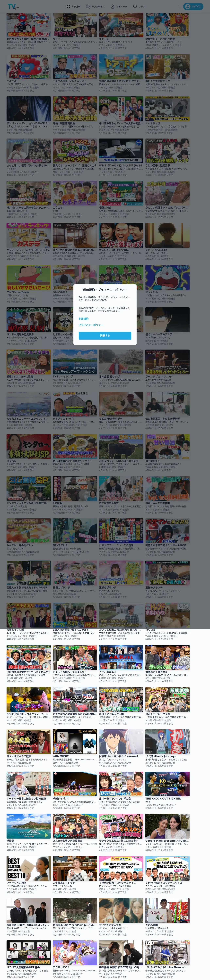Open the マイページ person icon
210x980 pixels.
113,7
